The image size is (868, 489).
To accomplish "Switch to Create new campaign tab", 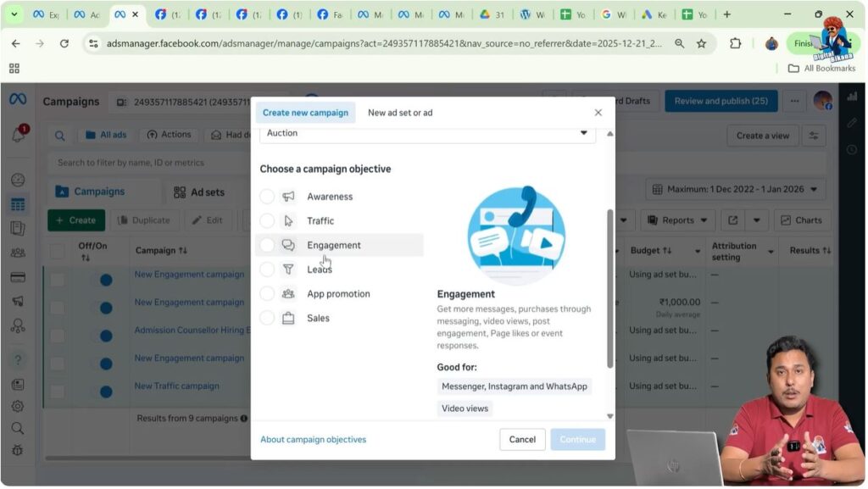I will click(x=305, y=113).
